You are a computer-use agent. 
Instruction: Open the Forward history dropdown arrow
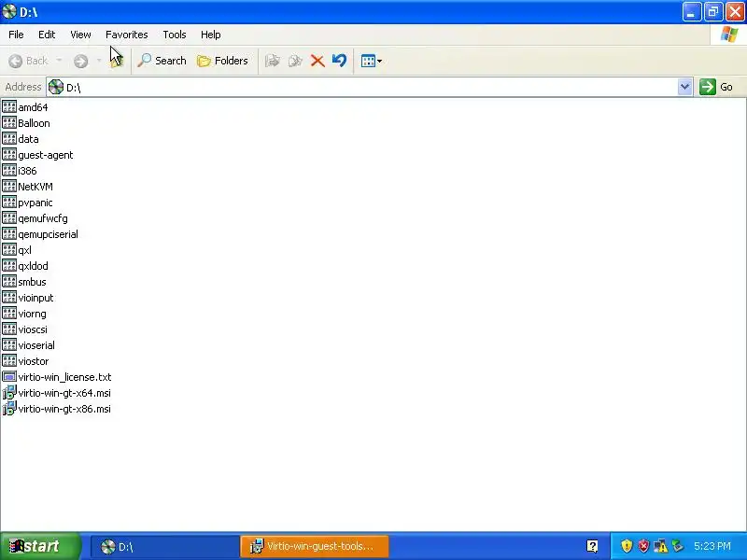[99, 61]
